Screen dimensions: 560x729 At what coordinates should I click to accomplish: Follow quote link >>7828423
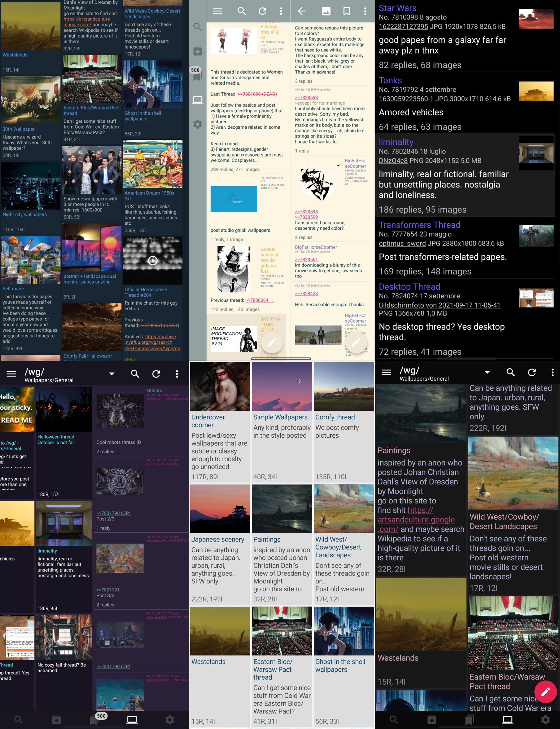click(x=306, y=294)
